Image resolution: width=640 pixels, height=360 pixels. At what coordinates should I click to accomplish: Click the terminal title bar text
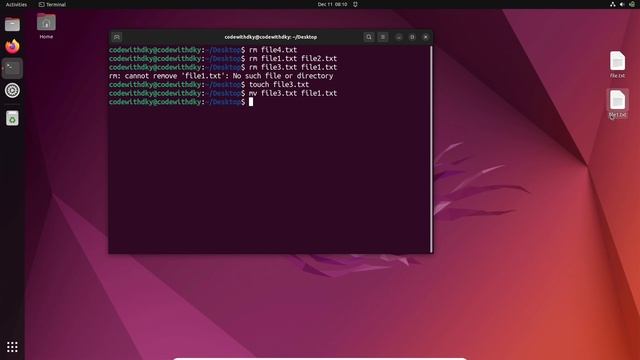click(271, 37)
